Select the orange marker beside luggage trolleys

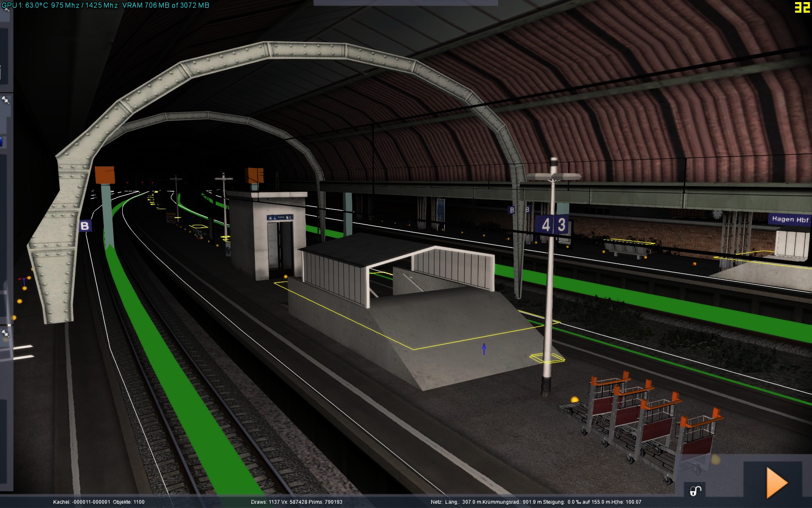574,399
